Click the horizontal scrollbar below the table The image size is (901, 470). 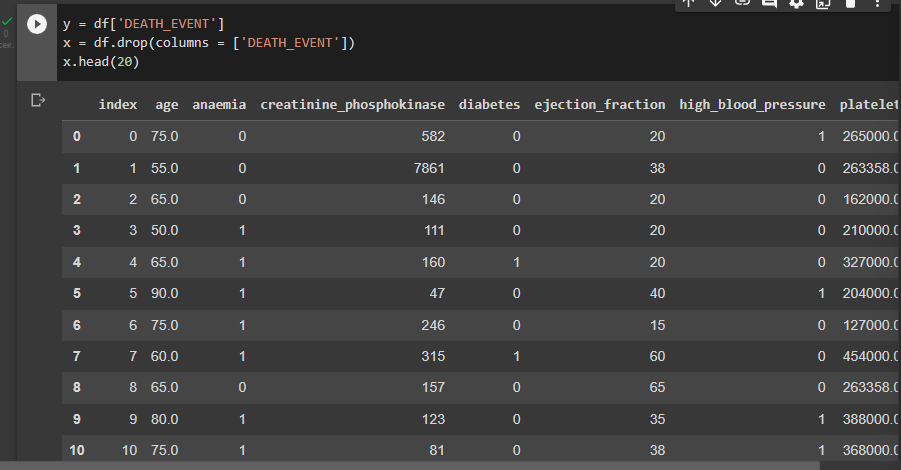pyautogui.click(x=410, y=465)
